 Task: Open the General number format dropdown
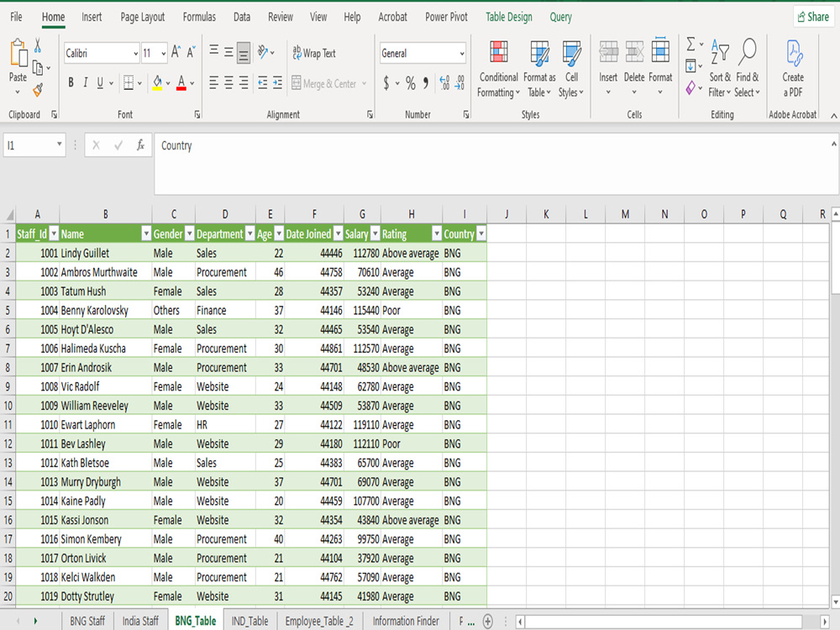pos(462,53)
